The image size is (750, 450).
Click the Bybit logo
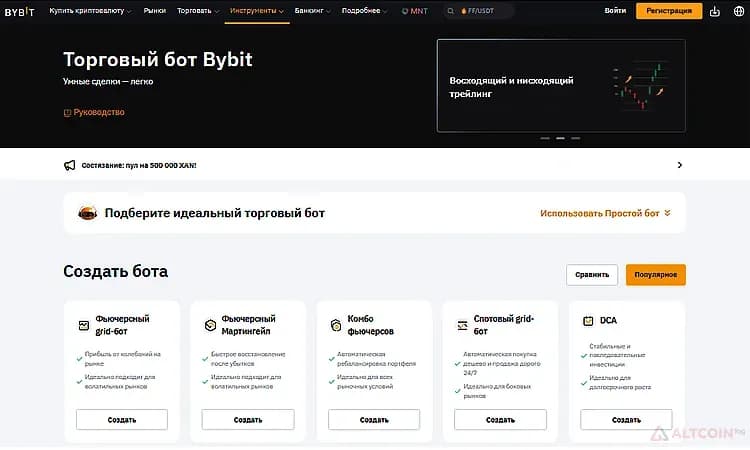pos(20,11)
